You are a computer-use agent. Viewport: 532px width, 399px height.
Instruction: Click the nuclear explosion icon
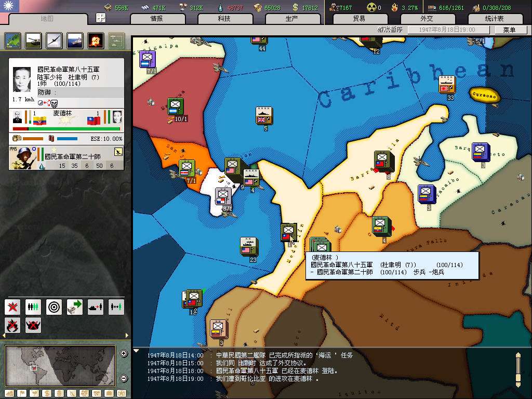(x=96, y=41)
